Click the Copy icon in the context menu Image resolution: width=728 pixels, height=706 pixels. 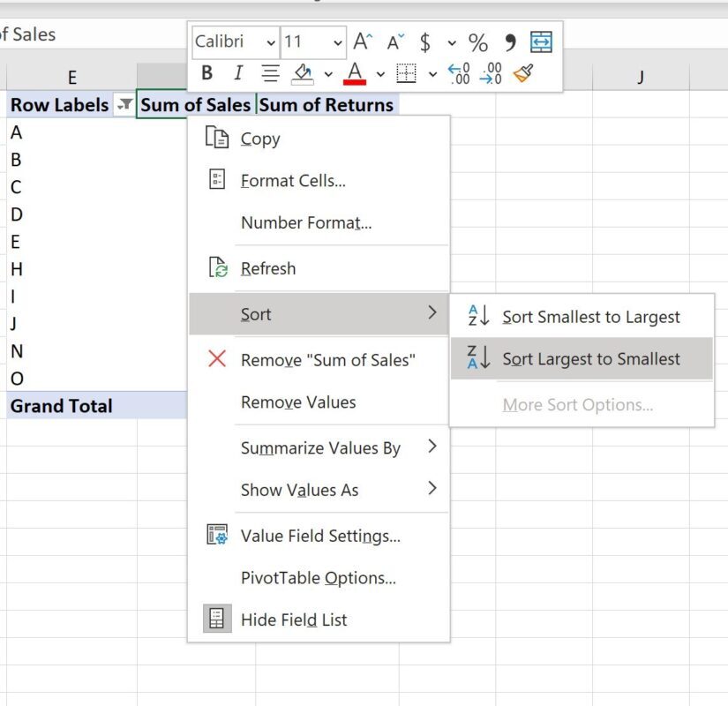pyautogui.click(x=214, y=138)
